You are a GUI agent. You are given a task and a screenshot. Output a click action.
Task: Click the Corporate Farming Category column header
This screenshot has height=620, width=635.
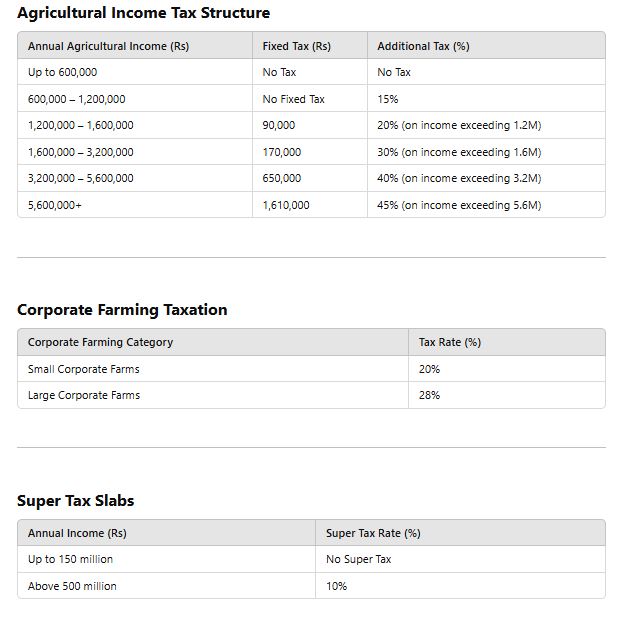100,342
